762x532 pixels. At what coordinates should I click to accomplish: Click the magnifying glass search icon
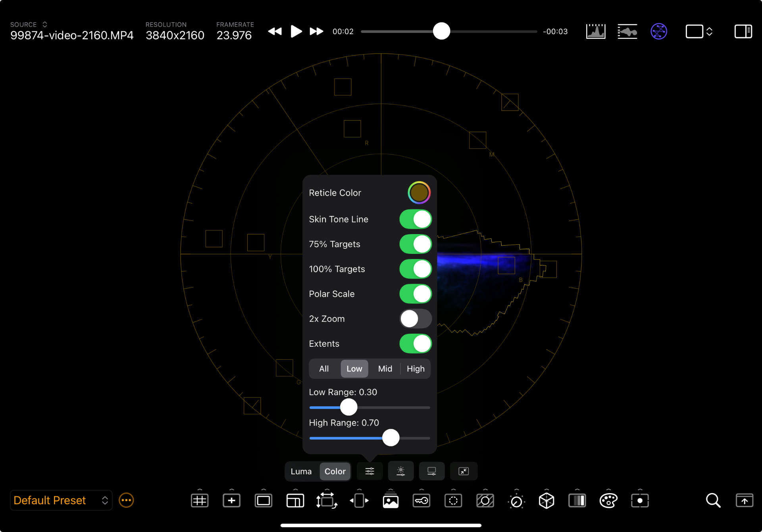713,501
